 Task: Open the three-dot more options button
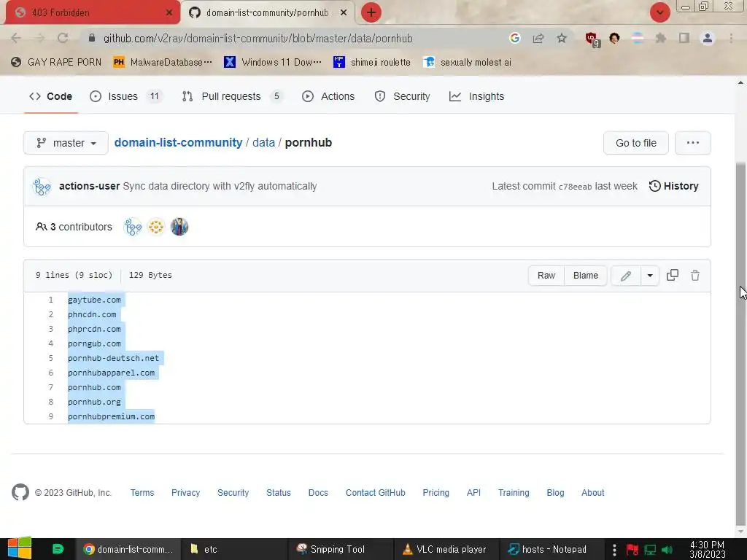[693, 143]
